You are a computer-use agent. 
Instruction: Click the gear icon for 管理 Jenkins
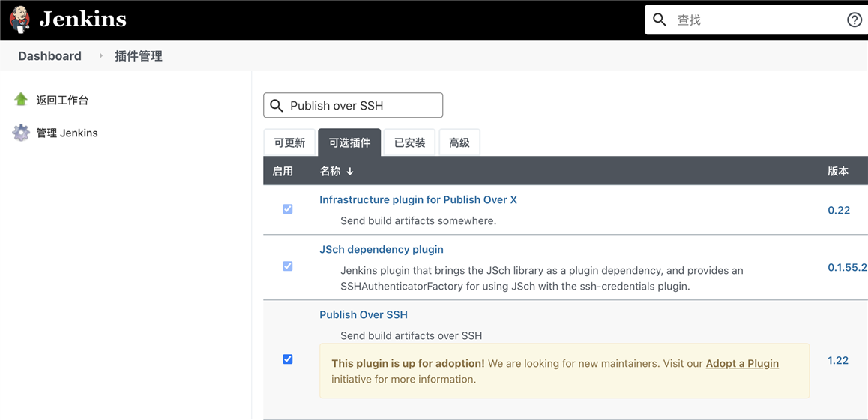coord(21,133)
